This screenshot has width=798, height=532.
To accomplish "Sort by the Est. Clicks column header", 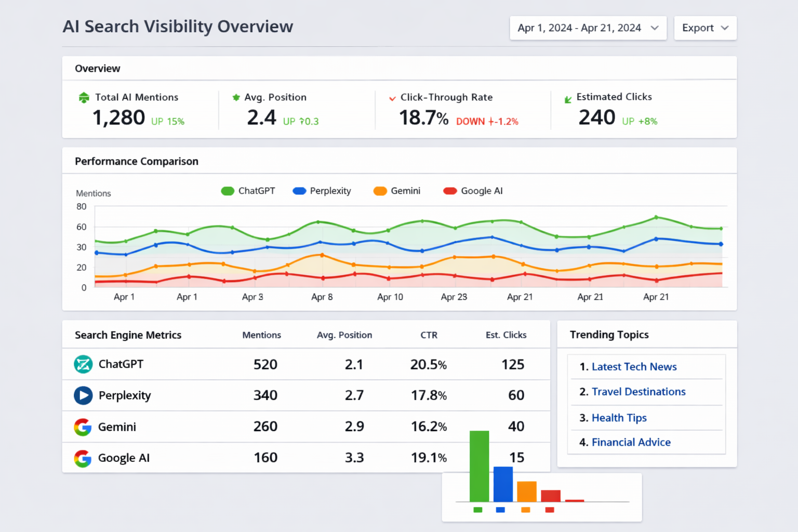I will (x=506, y=335).
